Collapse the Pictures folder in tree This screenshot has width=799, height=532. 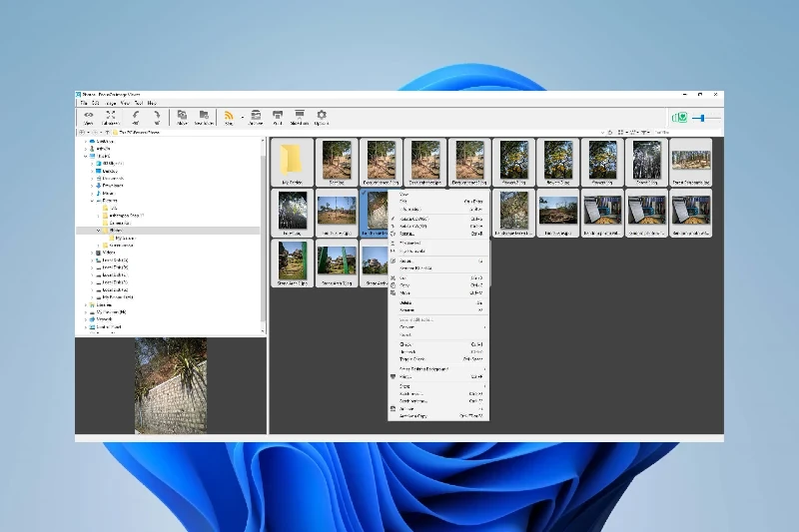pos(92,201)
